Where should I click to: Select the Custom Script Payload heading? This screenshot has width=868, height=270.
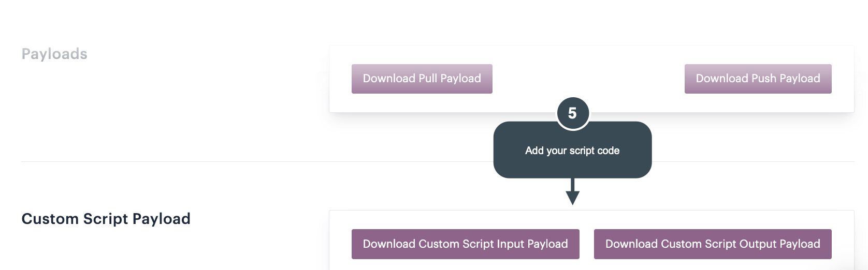[106, 219]
